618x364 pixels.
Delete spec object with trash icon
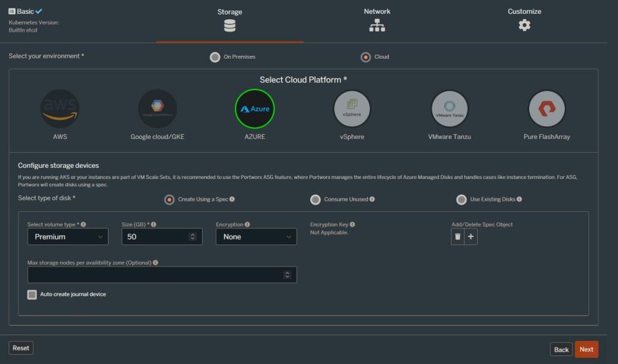(457, 237)
